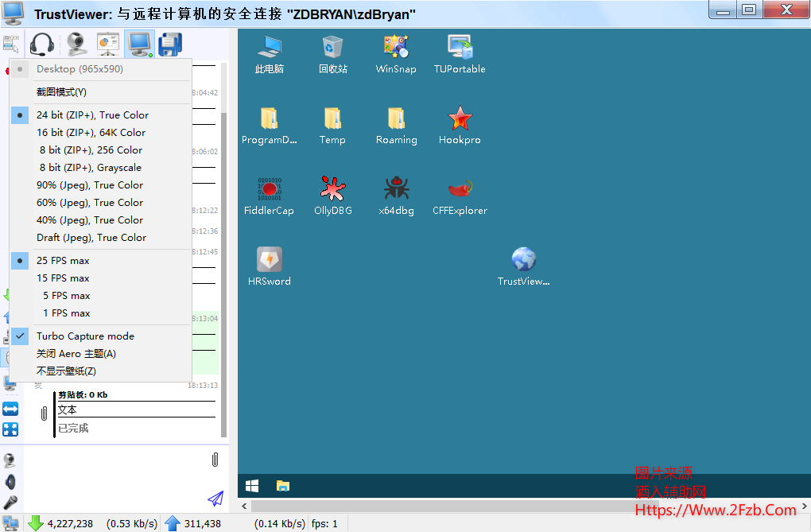Image resolution: width=811 pixels, height=532 pixels.
Task: Open File Explorer in remote taskbar
Action: [282, 486]
